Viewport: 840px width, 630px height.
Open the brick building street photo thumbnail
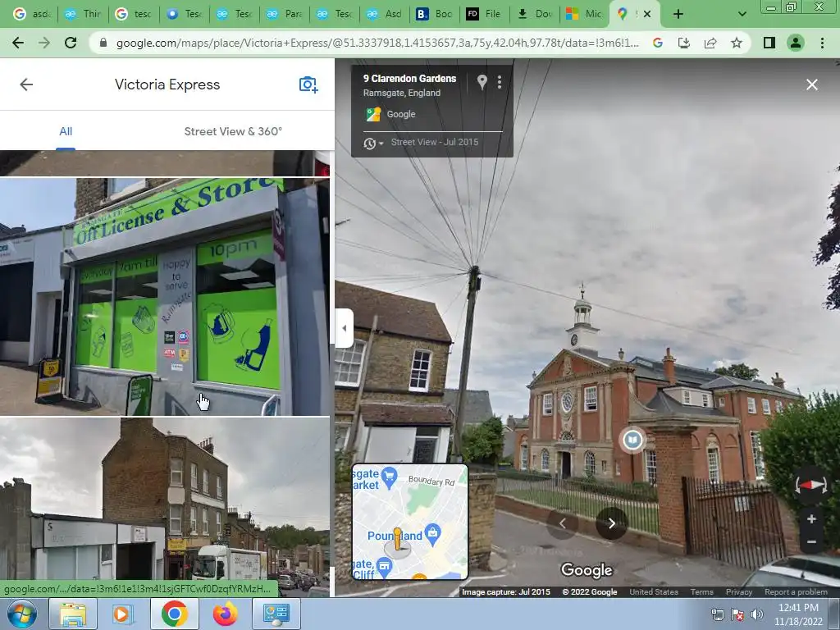click(164, 505)
